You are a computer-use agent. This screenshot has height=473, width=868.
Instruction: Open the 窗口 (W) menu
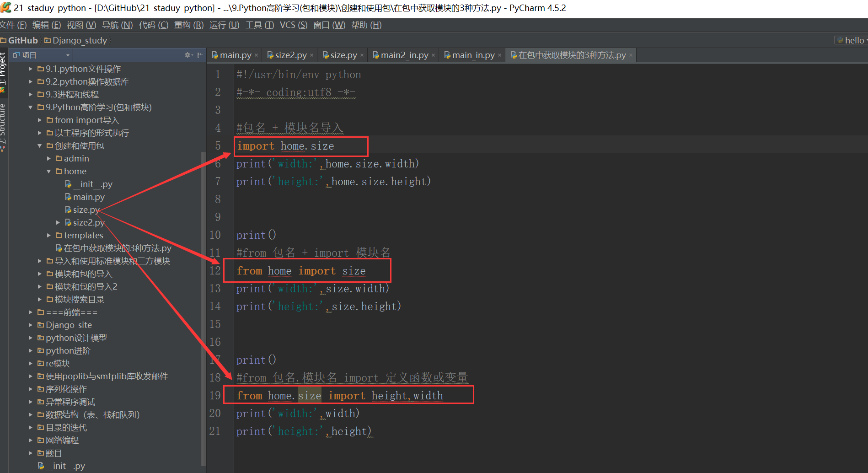click(x=329, y=25)
